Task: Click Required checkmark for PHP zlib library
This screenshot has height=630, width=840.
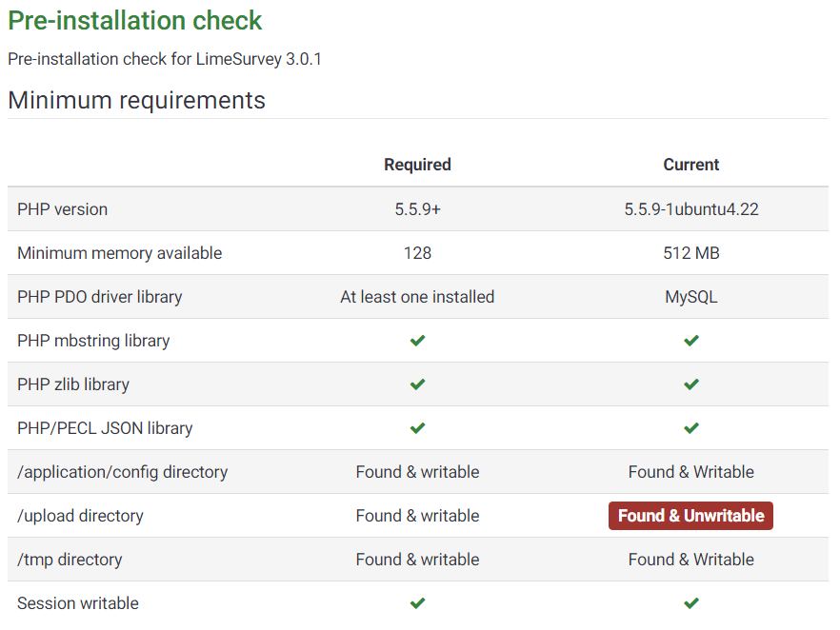Action: tap(417, 384)
